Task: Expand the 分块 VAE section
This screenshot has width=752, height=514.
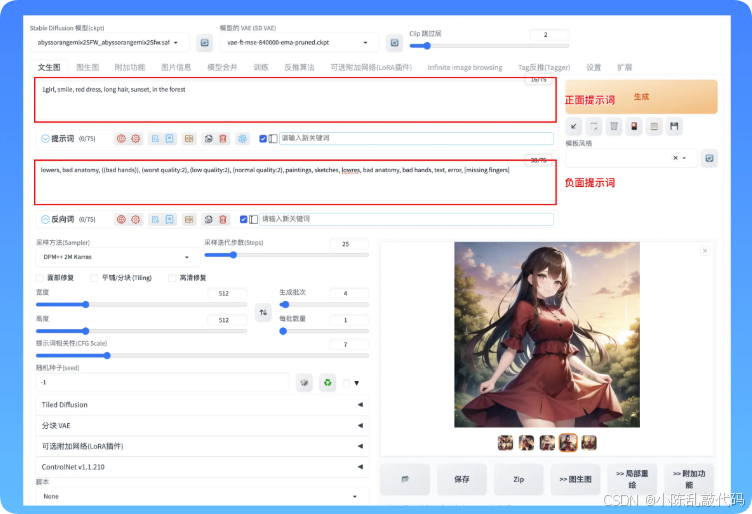Action: point(202,425)
